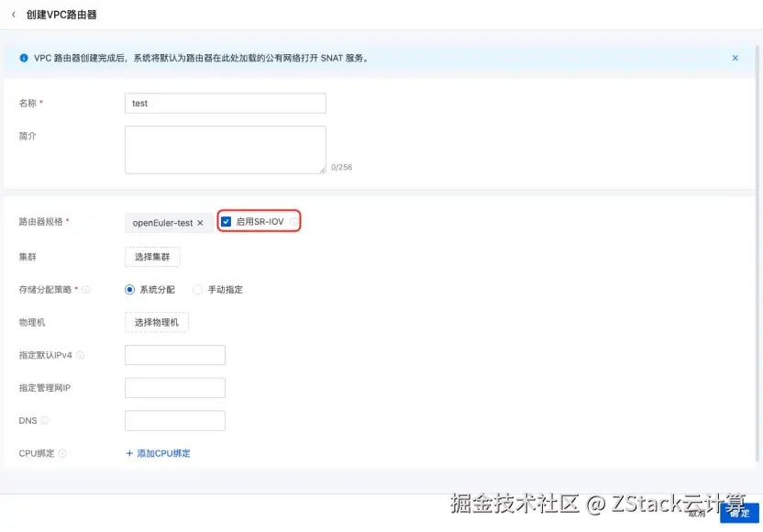The image size is (763, 532).
Task: Open the 选择集群 cluster picker
Action: click(x=152, y=257)
